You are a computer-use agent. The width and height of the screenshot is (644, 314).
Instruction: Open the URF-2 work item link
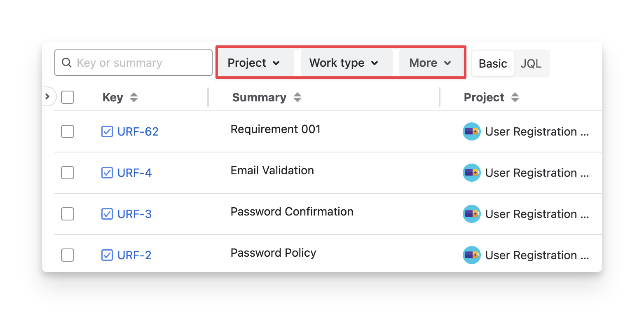134,255
